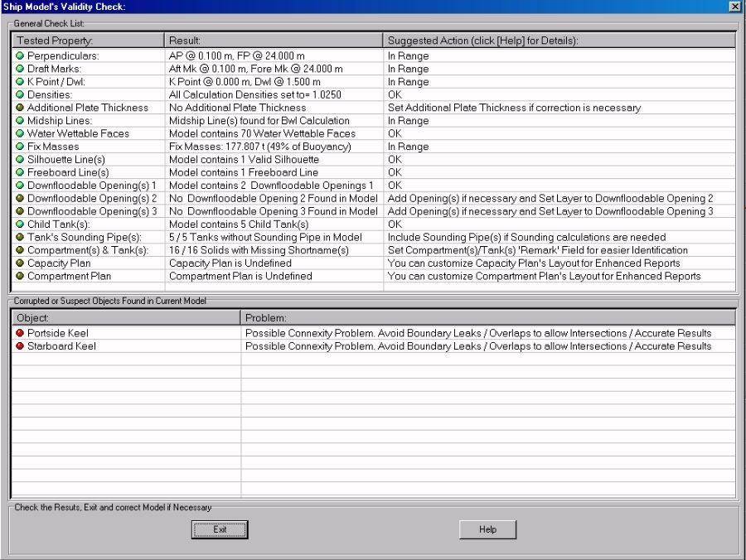The height and width of the screenshot is (560, 746).
Task: Click the green status icon beside Fix Masses
Action: tap(20, 147)
